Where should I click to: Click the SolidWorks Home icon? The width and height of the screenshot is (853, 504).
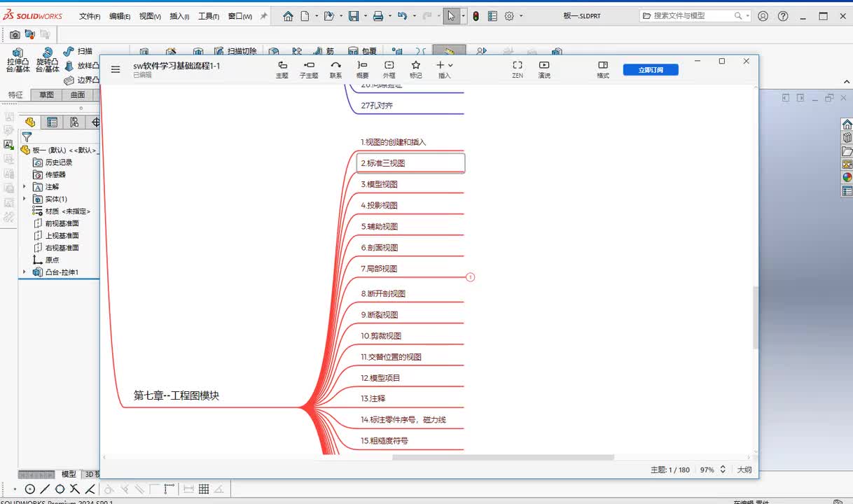(x=288, y=16)
